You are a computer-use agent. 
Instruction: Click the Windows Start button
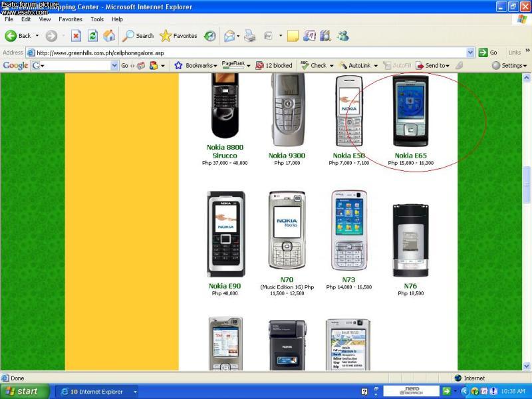click(23, 392)
